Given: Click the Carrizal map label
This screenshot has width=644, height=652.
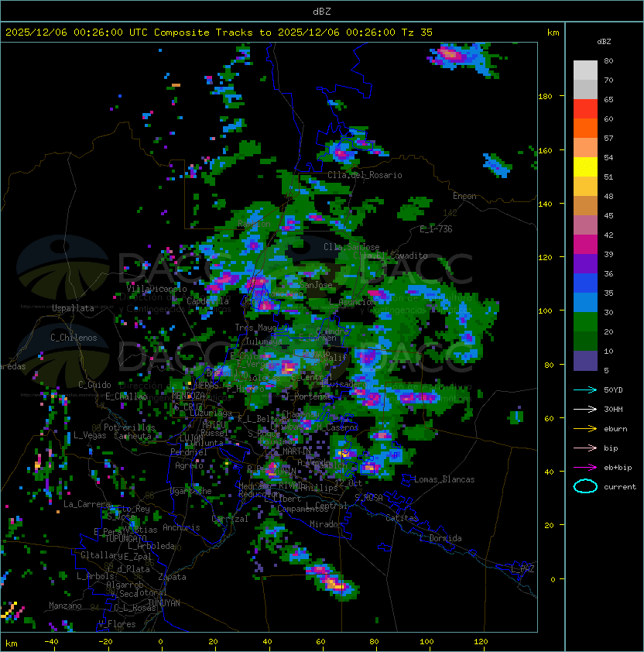Looking at the screenshot, I should click(230, 519).
